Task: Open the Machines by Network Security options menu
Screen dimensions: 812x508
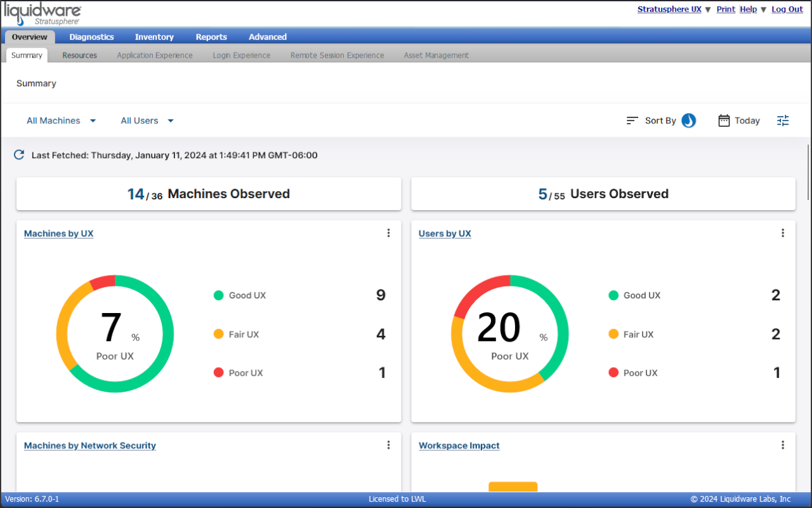Action: [388, 445]
